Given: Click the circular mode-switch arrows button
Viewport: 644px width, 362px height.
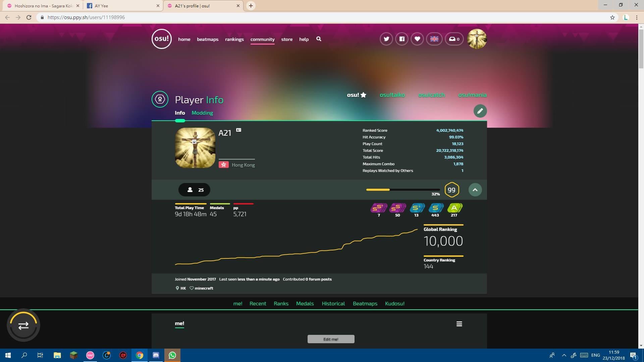Looking at the screenshot, I should pos(23,325).
